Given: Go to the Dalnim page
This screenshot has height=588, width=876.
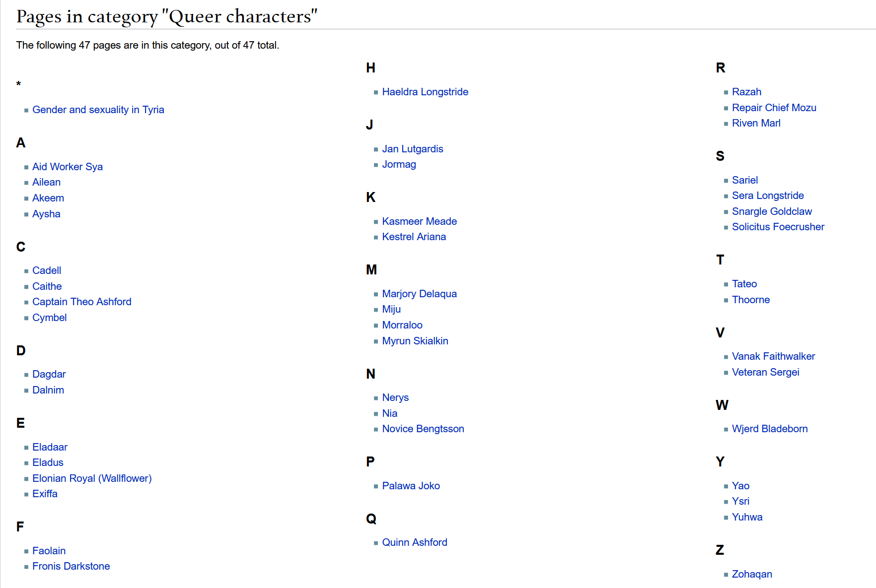Looking at the screenshot, I should point(48,390).
